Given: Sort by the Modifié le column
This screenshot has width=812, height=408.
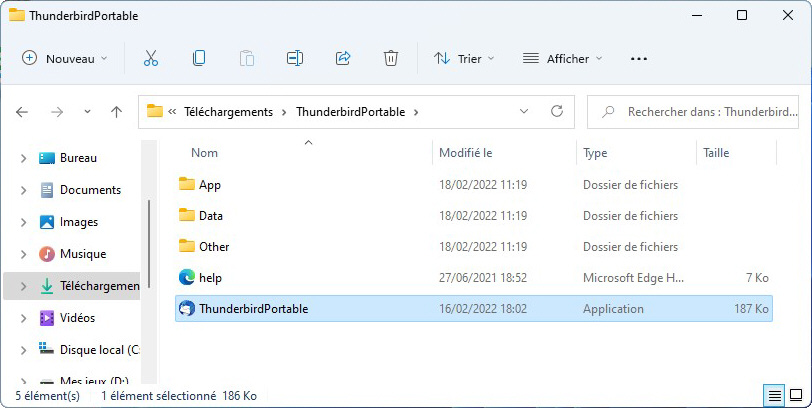Looking at the screenshot, I should (x=466, y=153).
